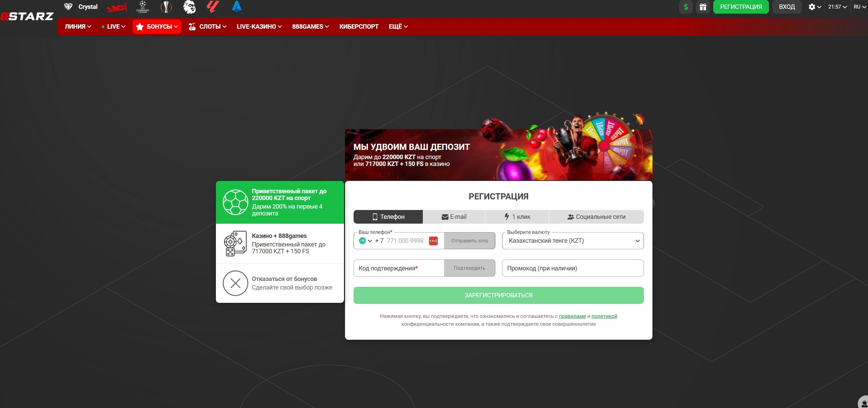Open the Serie A blue logo
Viewport: 868px width, 408px height.
coord(236,7)
